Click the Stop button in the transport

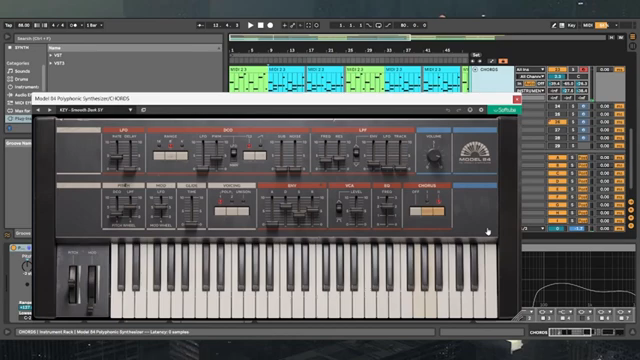tap(260, 25)
